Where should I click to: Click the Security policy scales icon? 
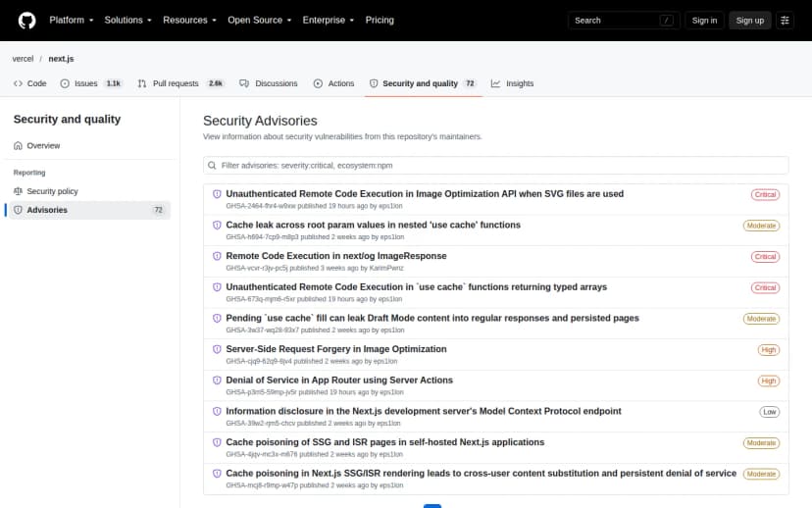click(18, 191)
